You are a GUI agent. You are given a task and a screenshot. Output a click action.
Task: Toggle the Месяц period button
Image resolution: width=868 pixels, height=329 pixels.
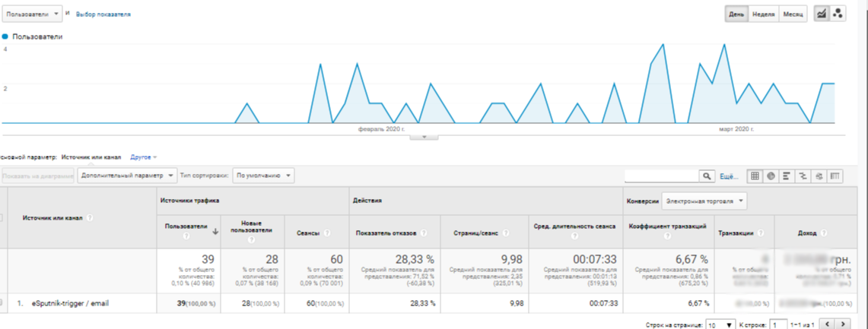(793, 14)
